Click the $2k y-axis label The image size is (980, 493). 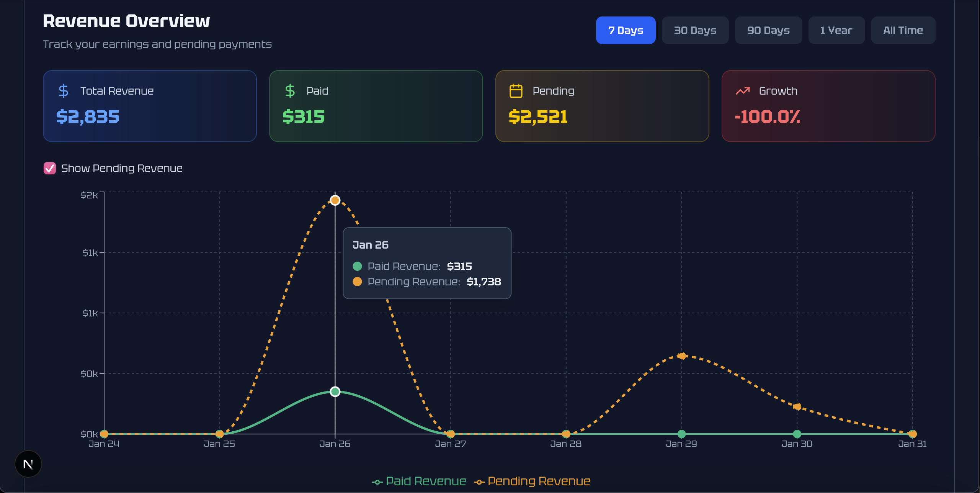click(x=89, y=195)
